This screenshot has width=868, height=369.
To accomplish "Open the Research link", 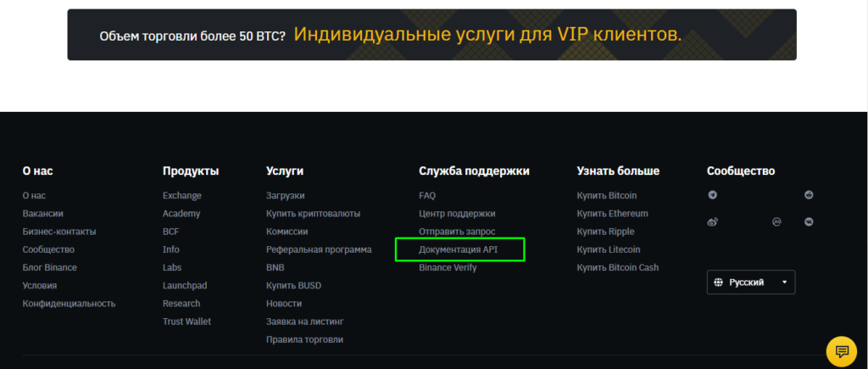I will tap(181, 304).
